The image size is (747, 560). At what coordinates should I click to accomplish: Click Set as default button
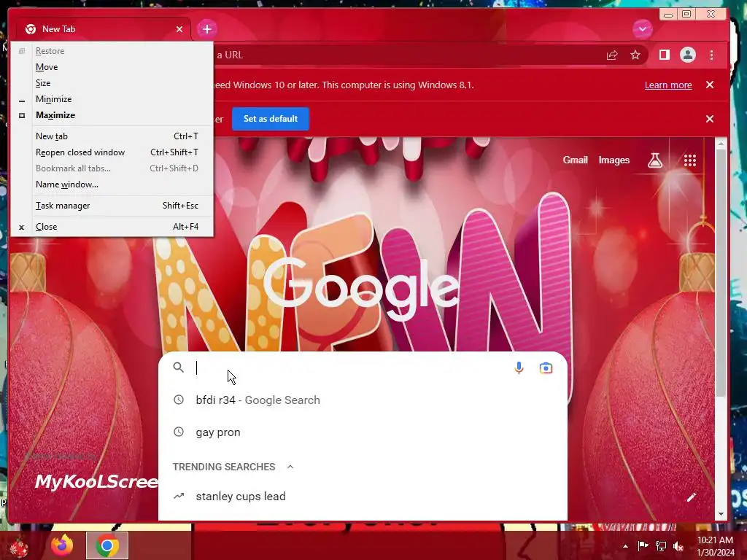coord(270,119)
